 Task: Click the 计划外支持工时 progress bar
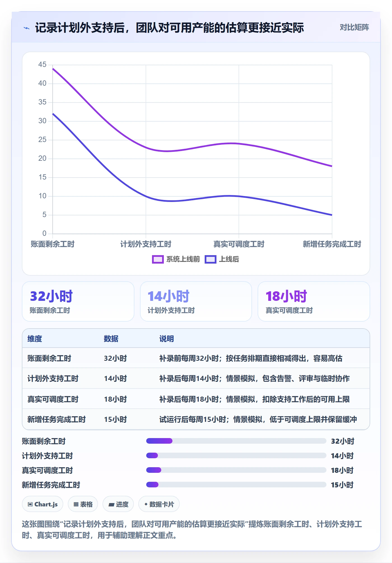(236, 456)
